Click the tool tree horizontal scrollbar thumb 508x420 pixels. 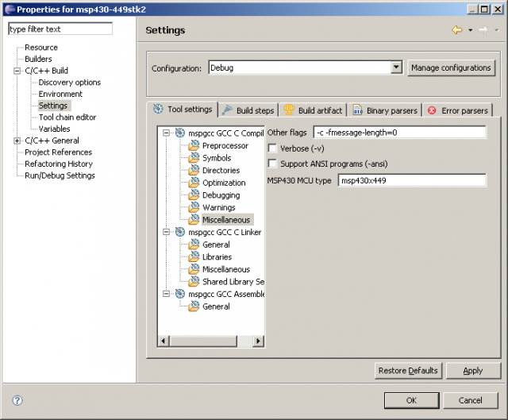203,341
